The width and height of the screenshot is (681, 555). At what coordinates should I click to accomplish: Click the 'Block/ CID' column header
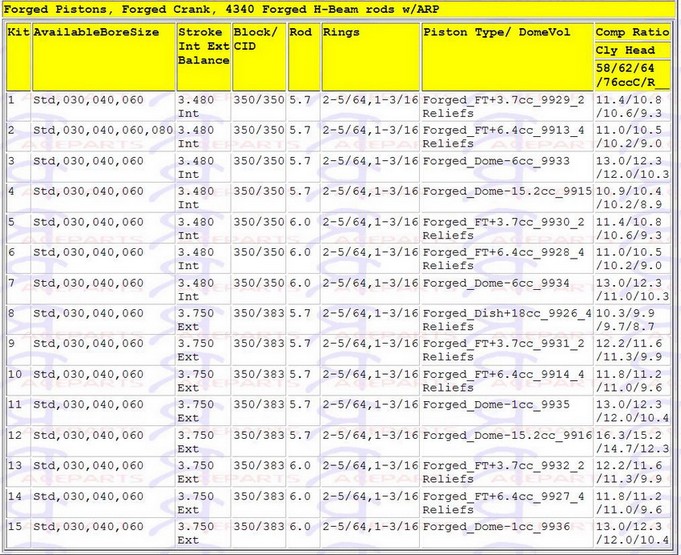click(x=259, y=57)
